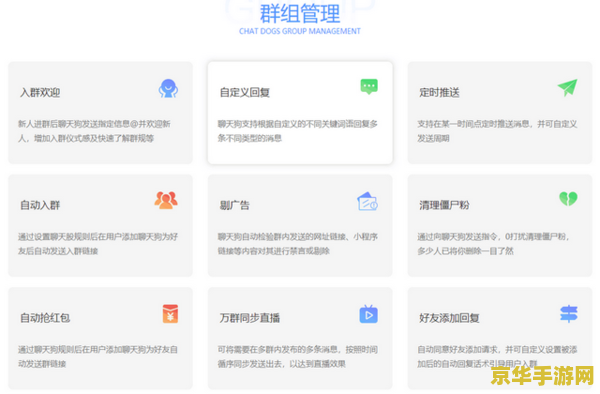This screenshot has height=394, width=600.
Task: Open the 入群欢迎 card title
Action: coord(40,93)
